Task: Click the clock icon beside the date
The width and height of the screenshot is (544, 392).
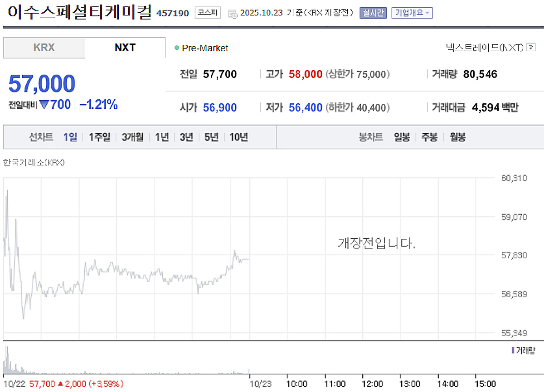Action: 233,14
